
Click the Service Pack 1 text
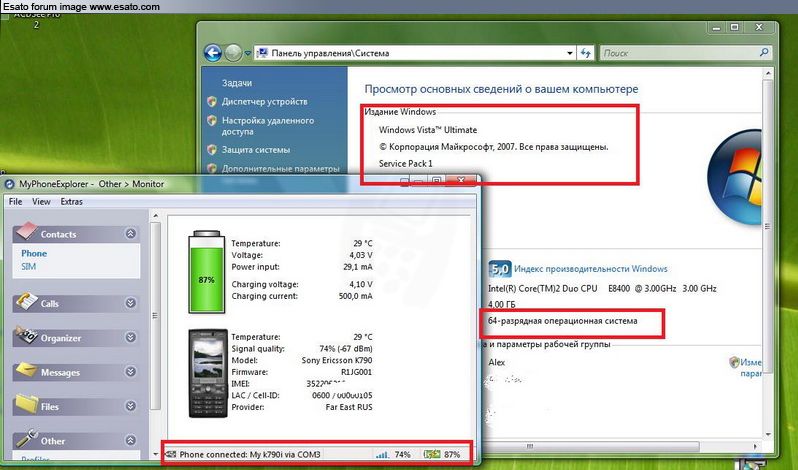click(406, 163)
